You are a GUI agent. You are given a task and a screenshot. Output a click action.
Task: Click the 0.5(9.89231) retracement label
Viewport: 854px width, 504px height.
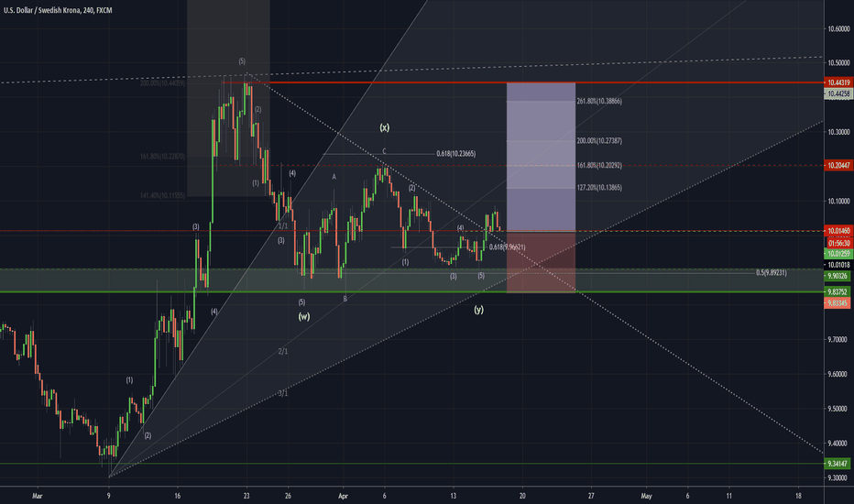[x=772, y=273]
